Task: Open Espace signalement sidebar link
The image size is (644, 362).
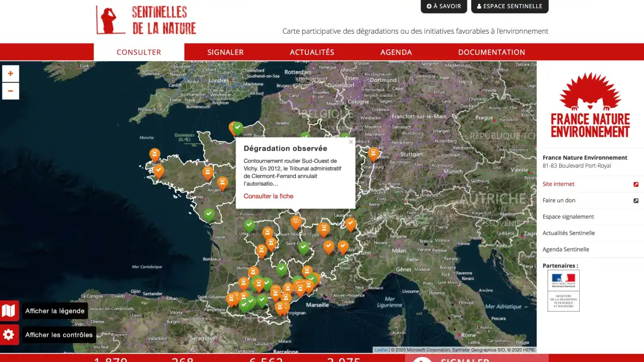Action: coord(568,217)
